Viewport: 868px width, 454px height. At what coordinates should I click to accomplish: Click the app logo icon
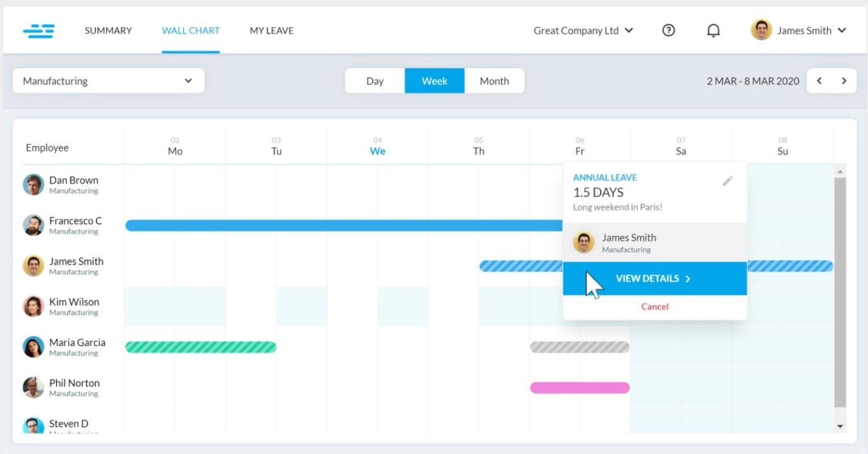(39, 30)
